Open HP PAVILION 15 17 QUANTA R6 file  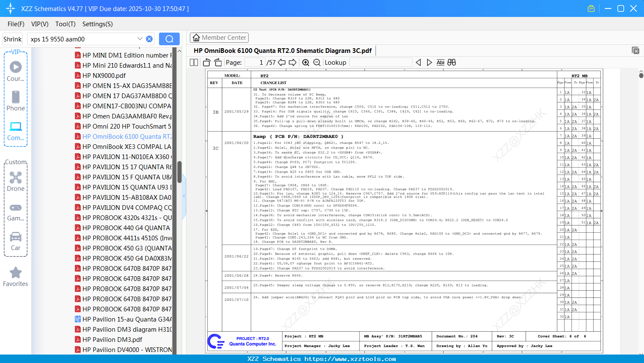click(123, 167)
